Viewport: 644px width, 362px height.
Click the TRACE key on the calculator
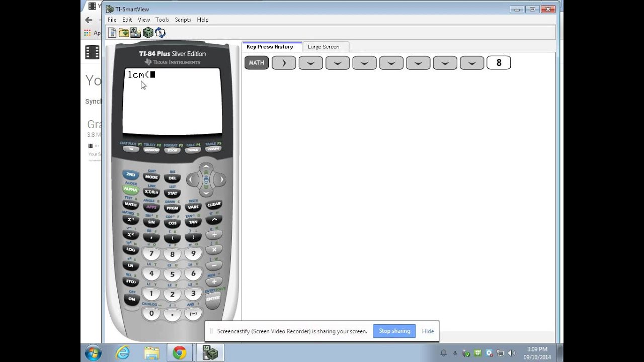point(193,150)
